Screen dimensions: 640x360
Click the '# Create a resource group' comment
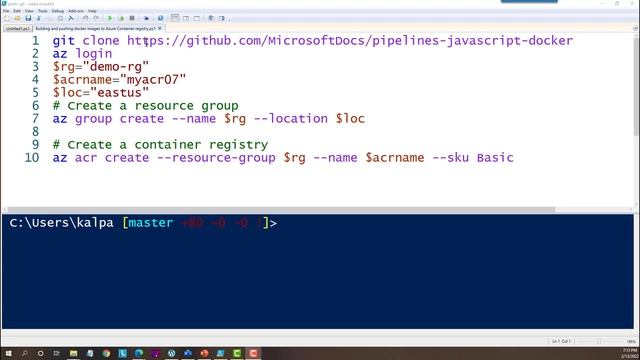point(145,106)
